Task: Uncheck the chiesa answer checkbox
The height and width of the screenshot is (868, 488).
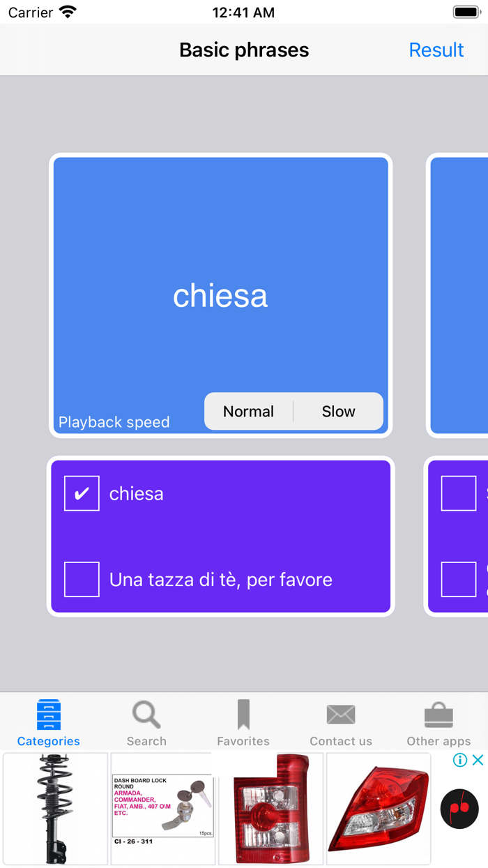Action: (81, 493)
